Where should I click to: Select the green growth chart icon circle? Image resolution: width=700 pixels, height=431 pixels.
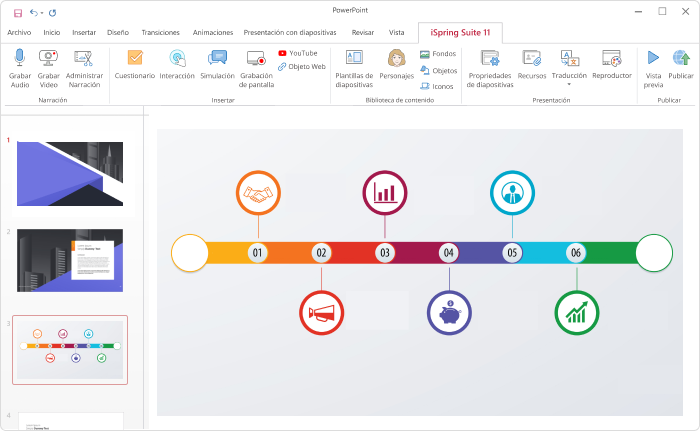coord(576,313)
